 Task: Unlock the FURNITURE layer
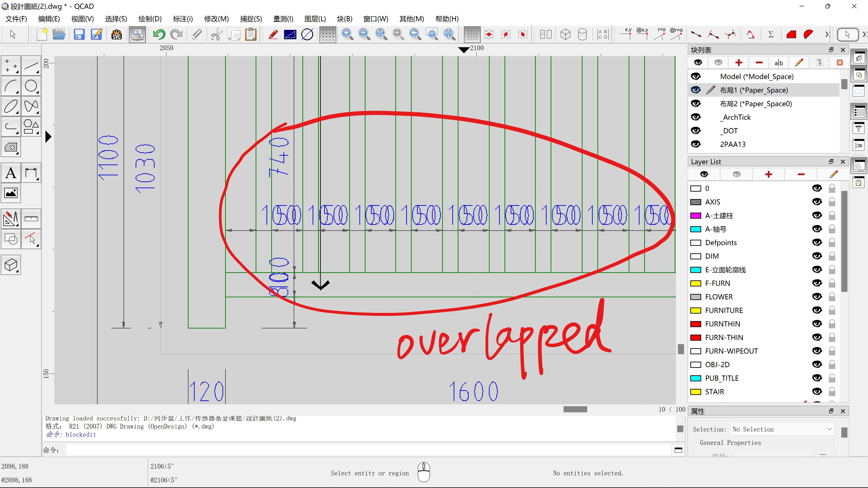(x=832, y=310)
